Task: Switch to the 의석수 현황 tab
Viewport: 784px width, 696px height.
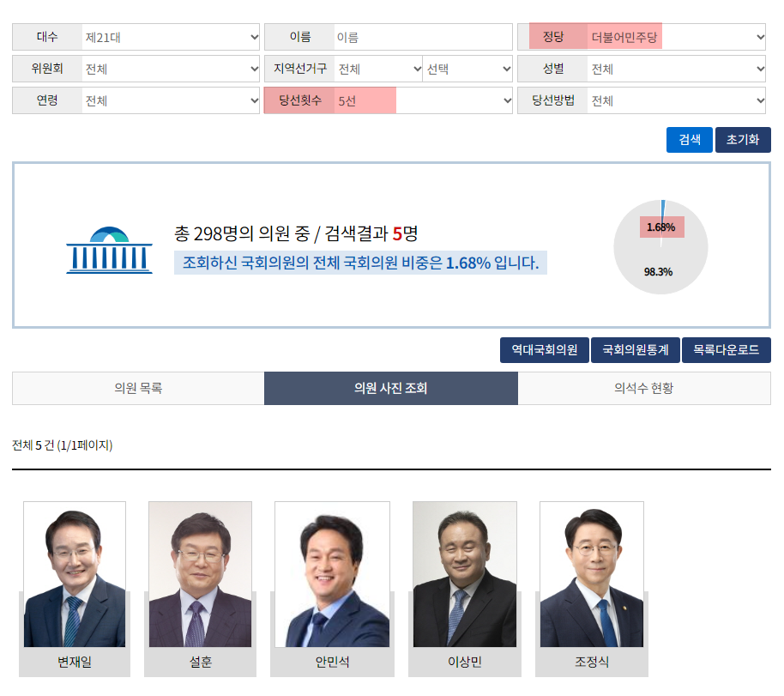Action: point(643,388)
